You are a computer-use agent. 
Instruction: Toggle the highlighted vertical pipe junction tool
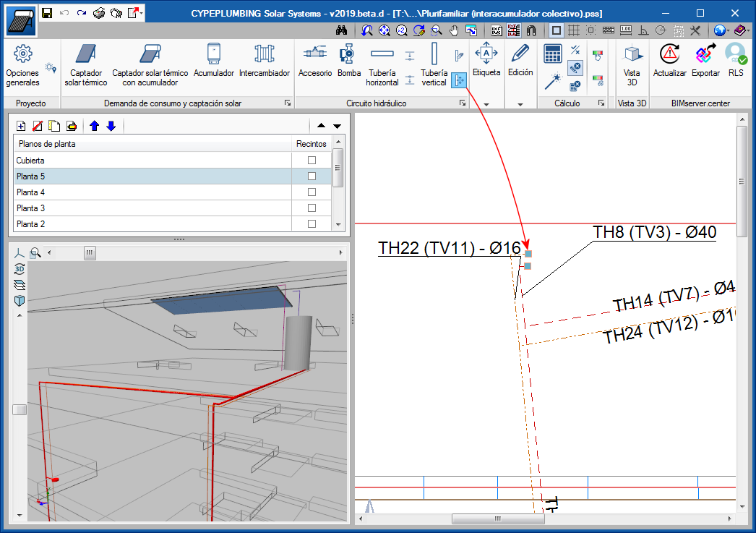[x=459, y=80]
